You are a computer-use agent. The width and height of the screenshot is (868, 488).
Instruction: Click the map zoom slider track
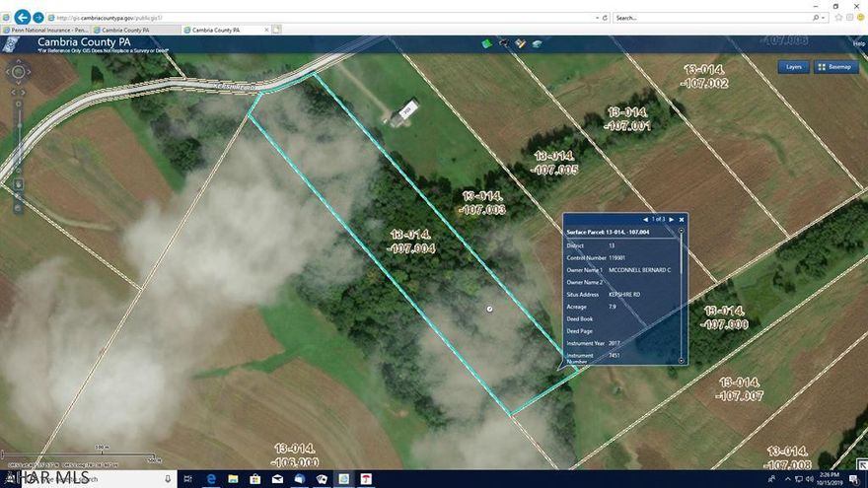click(18, 138)
